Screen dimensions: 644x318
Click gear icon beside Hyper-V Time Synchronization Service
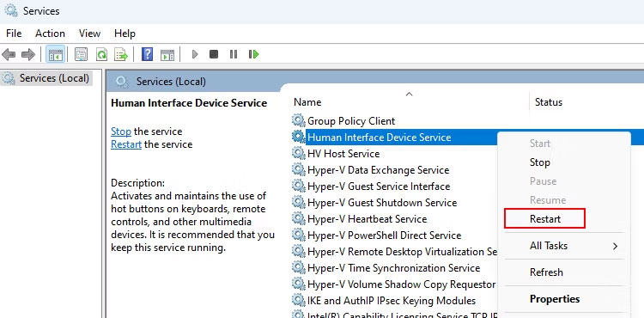click(x=299, y=268)
